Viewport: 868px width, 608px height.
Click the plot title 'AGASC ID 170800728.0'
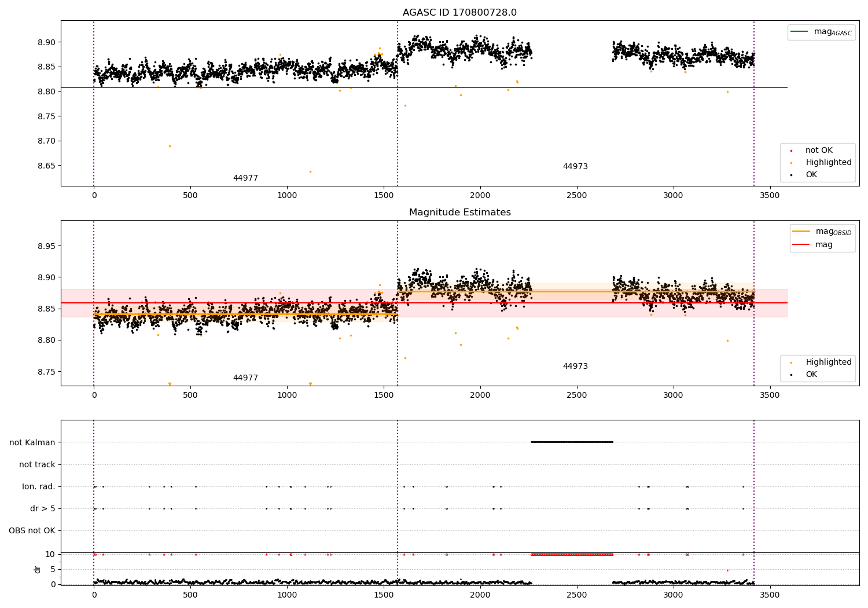tap(459, 13)
